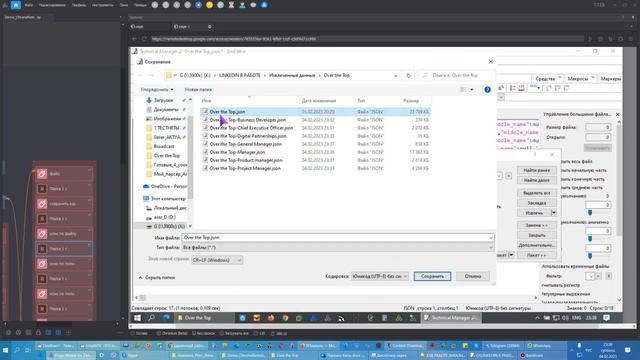This screenshot has width=640, height=360.
Task: Click the remote desktop Start button
Action: coord(138,318)
